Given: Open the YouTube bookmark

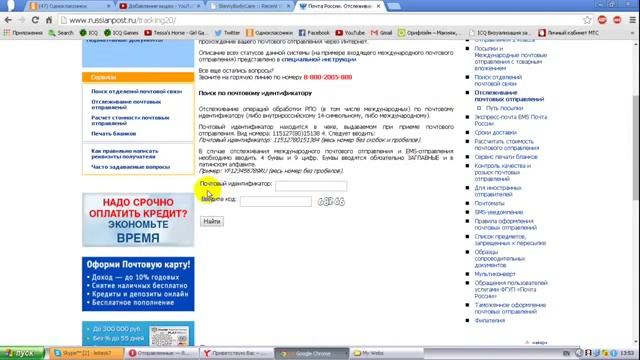Looking at the screenshot, I should coord(350,33).
